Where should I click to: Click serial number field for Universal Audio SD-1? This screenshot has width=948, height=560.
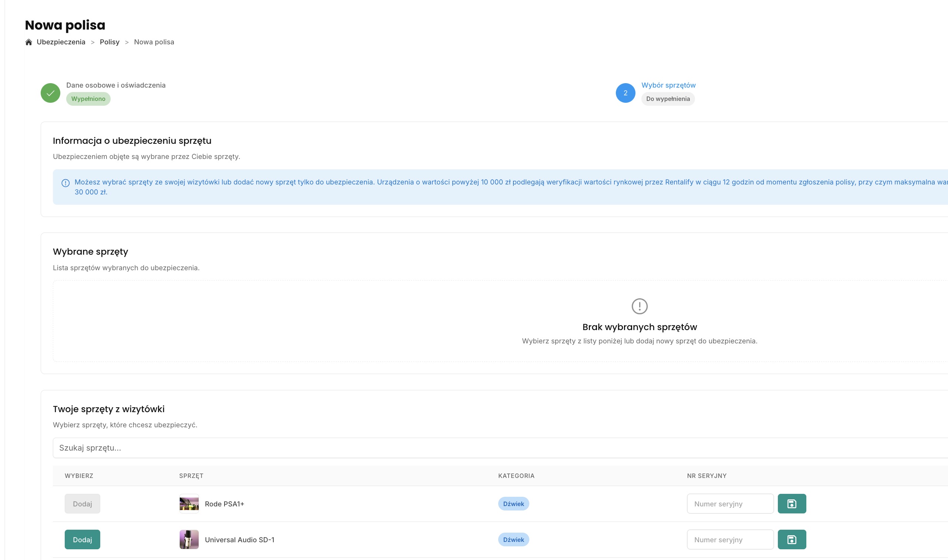pyautogui.click(x=730, y=539)
